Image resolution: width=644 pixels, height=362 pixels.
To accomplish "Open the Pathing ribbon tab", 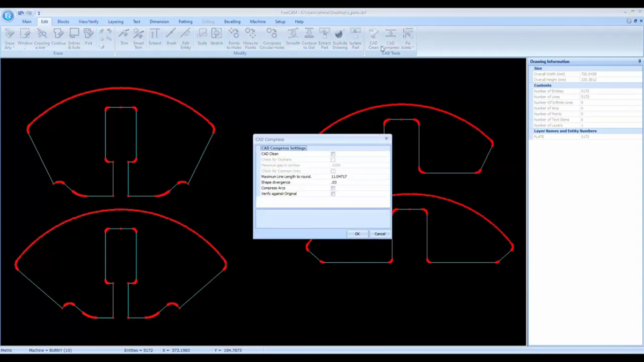I will (x=185, y=22).
